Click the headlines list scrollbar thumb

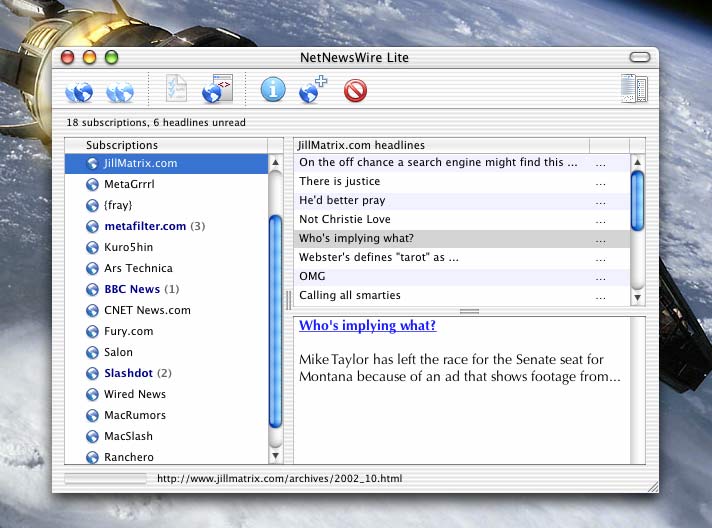638,201
